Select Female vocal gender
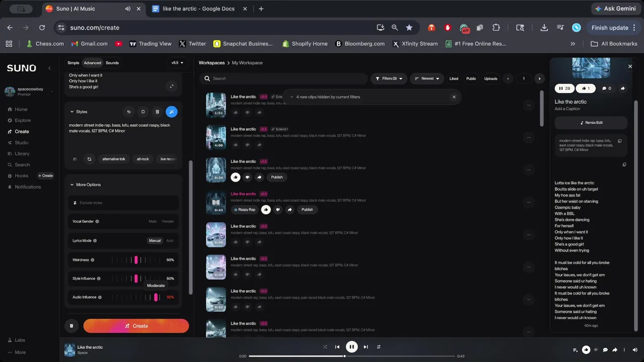Screen dimensions: 644x362 click(168, 221)
